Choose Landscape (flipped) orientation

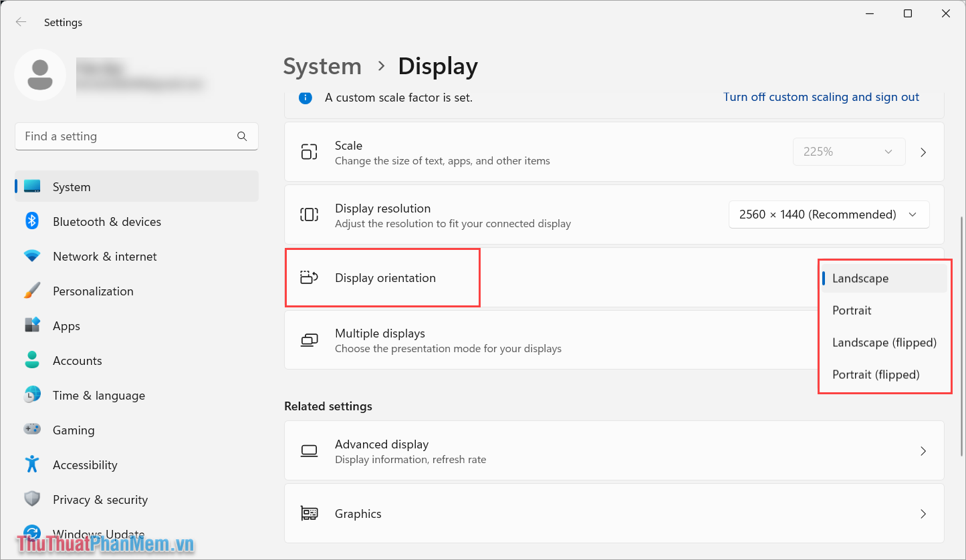click(884, 342)
